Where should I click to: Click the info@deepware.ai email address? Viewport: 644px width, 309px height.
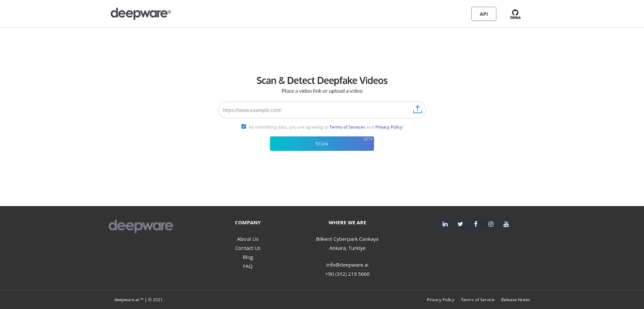(x=347, y=265)
